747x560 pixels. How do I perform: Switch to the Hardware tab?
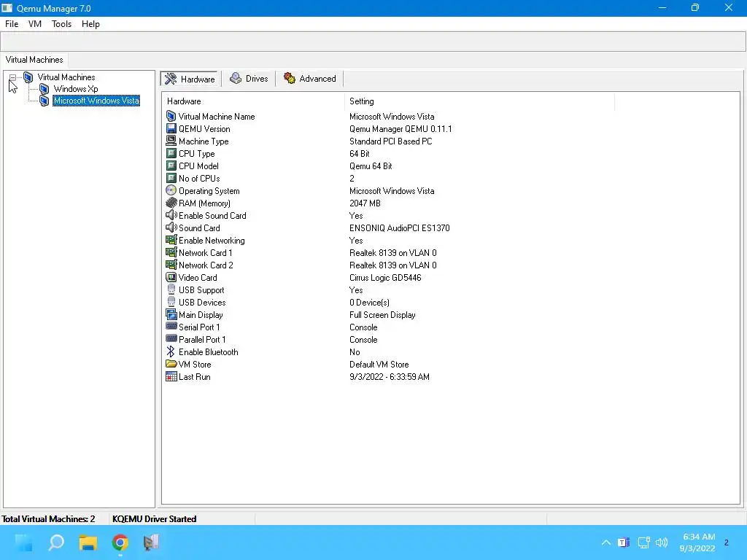190,79
